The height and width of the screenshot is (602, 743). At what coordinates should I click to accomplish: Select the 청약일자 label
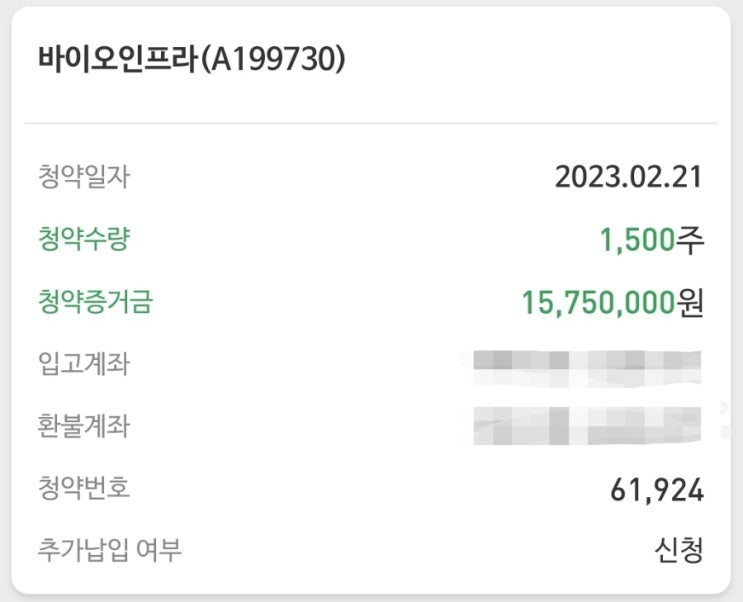pos(83,178)
